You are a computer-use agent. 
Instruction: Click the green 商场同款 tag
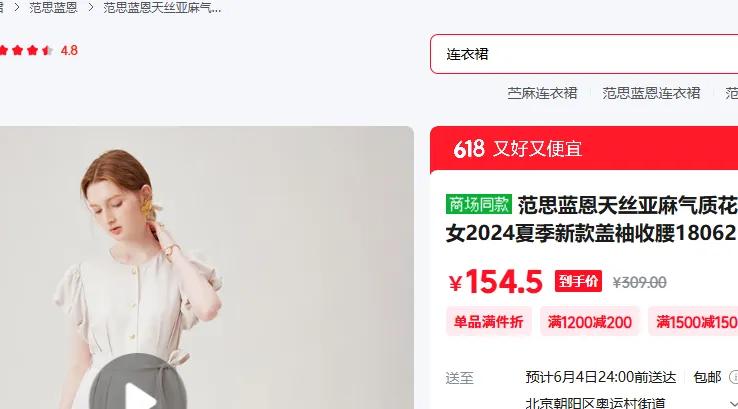[x=479, y=204]
